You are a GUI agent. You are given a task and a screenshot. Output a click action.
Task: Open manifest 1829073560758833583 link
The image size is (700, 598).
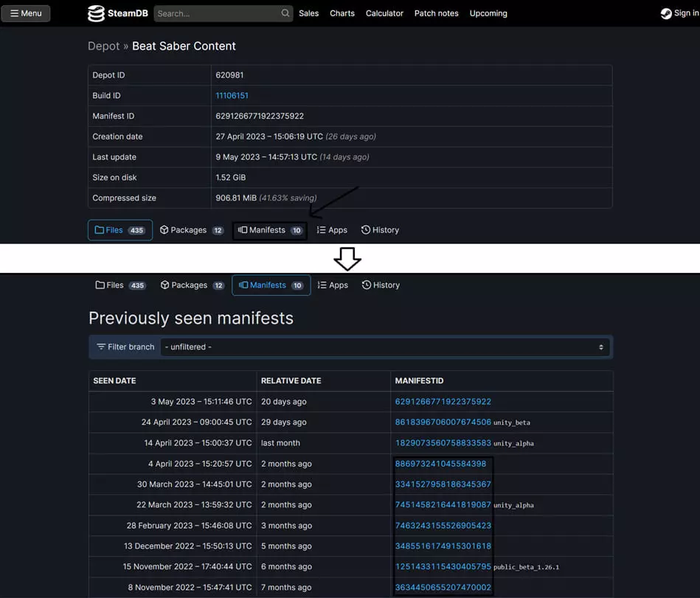pyautogui.click(x=443, y=443)
